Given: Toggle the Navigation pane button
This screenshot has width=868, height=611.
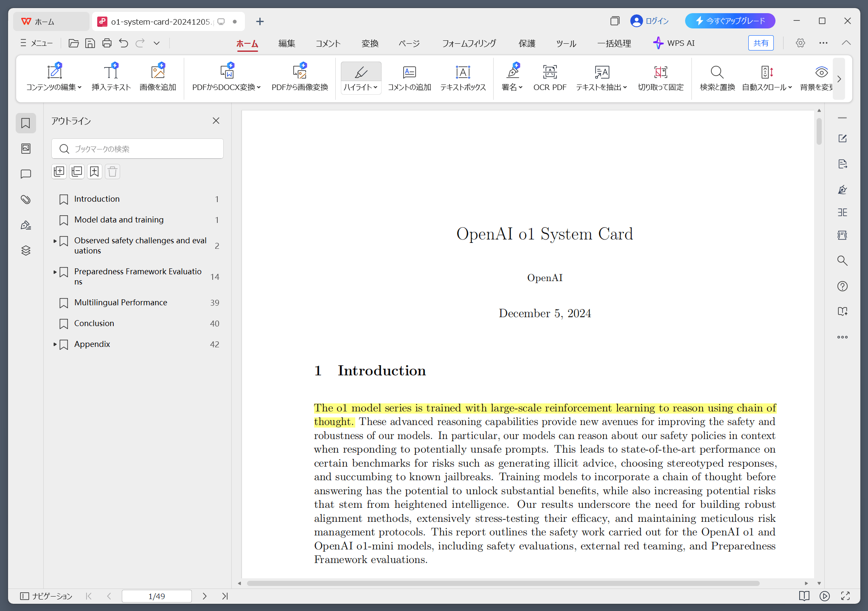Looking at the screenshot, I should pyautogui.click(x=46, y=596).
